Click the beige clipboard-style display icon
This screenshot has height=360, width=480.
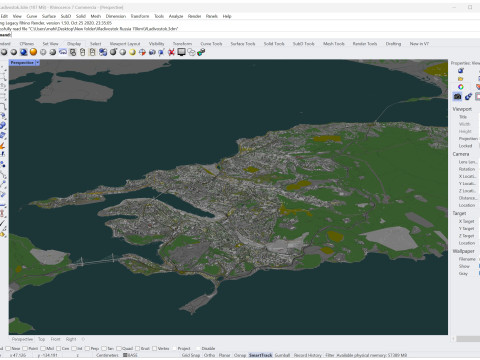click(92, 52)
